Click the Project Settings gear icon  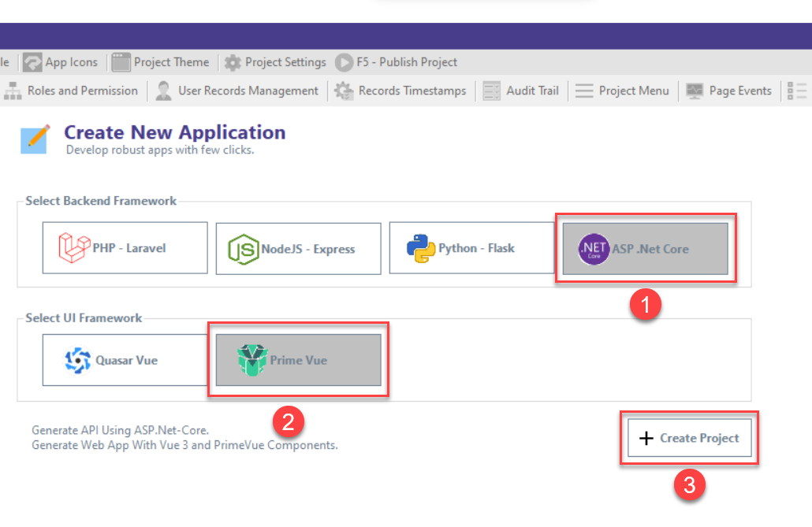pos(233,63)
